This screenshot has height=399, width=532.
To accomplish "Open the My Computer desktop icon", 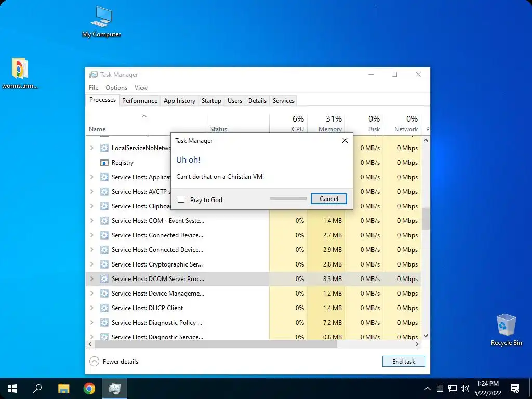I will (101, 21).
